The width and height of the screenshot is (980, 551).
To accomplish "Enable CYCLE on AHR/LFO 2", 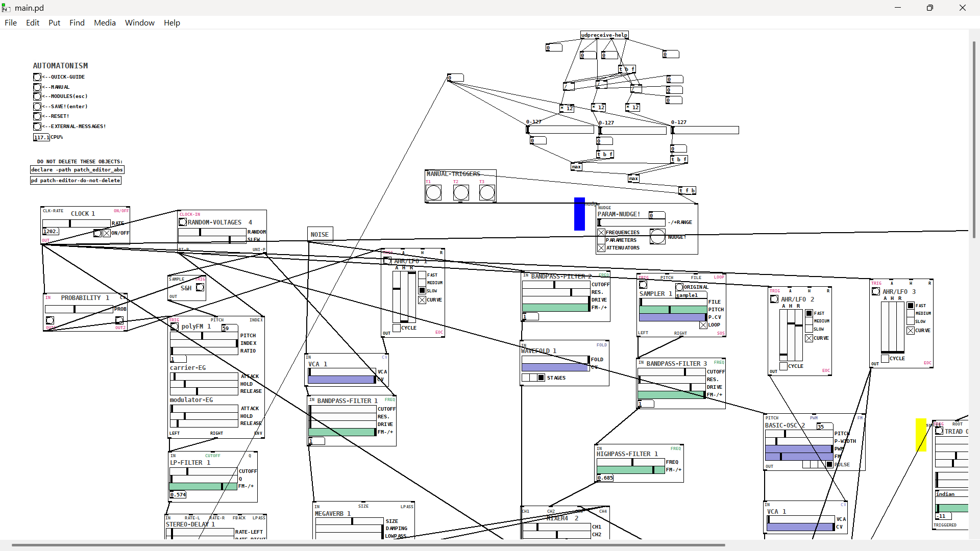I will click(783, 366).
